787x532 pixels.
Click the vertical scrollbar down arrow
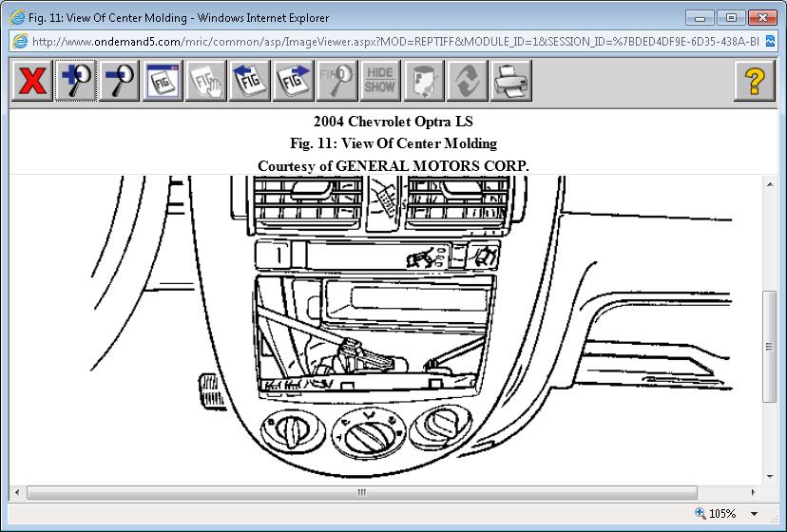770,476
